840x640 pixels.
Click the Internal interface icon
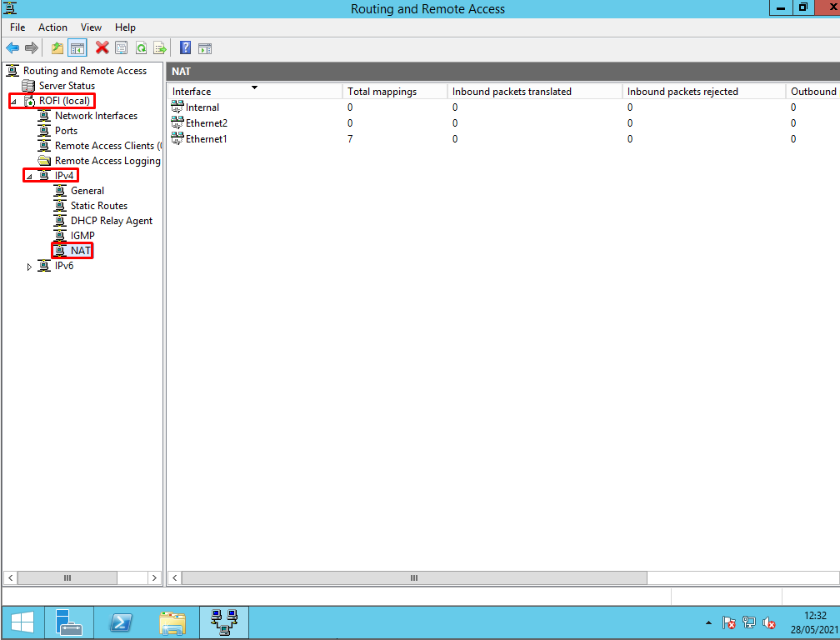tap(177, 107)
